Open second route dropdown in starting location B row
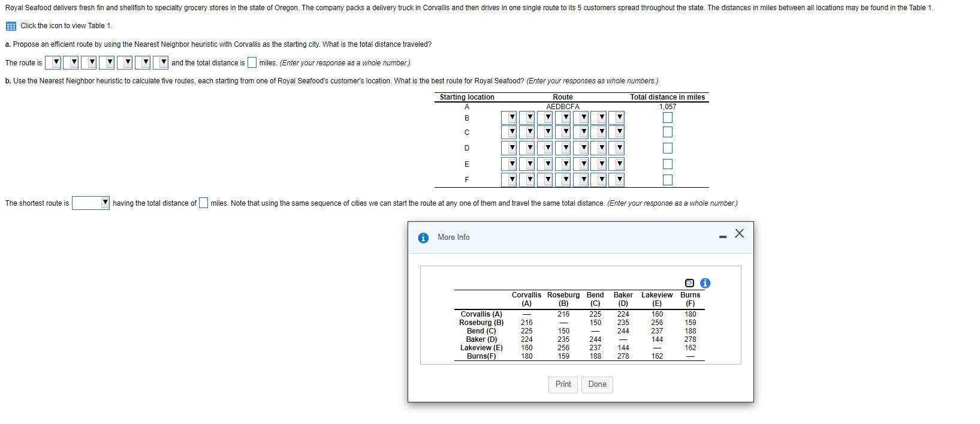Screen dimensions: 980x424 coord(527,118)
